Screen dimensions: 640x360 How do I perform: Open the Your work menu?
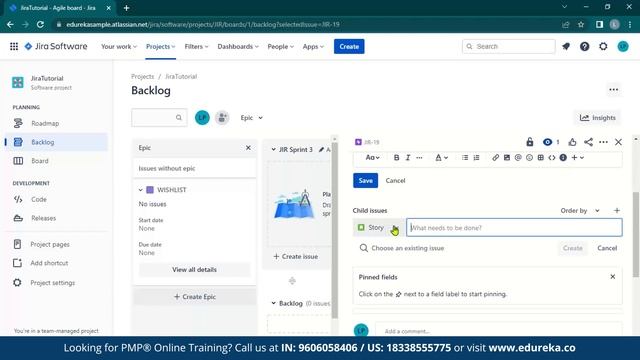click(x=119, y=47)
